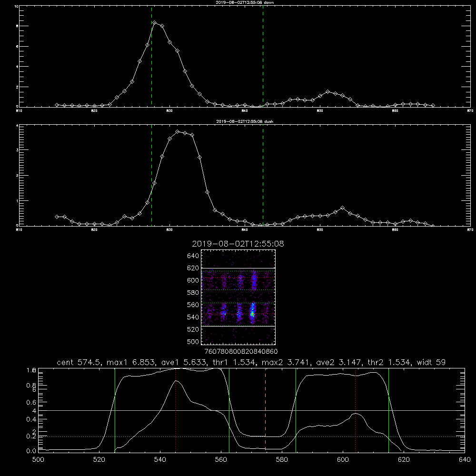
Task: Click the right green dashed line in dawn plot
Action: 263,56
